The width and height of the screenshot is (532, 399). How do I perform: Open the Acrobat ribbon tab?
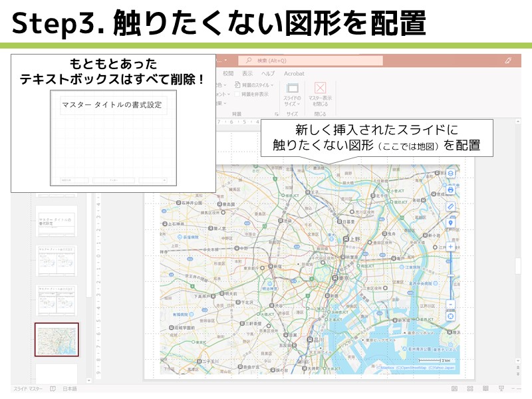click(294, 73)
